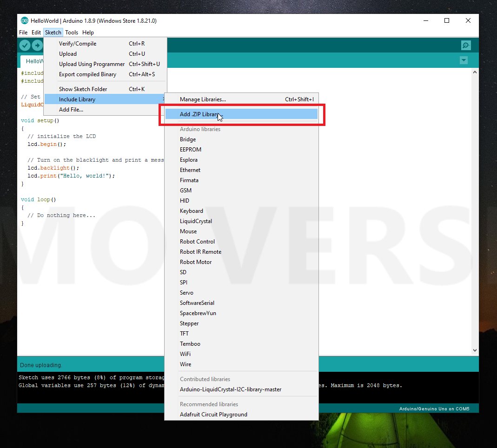
Task: Include the Keyboard library
Action: (241, 211)
